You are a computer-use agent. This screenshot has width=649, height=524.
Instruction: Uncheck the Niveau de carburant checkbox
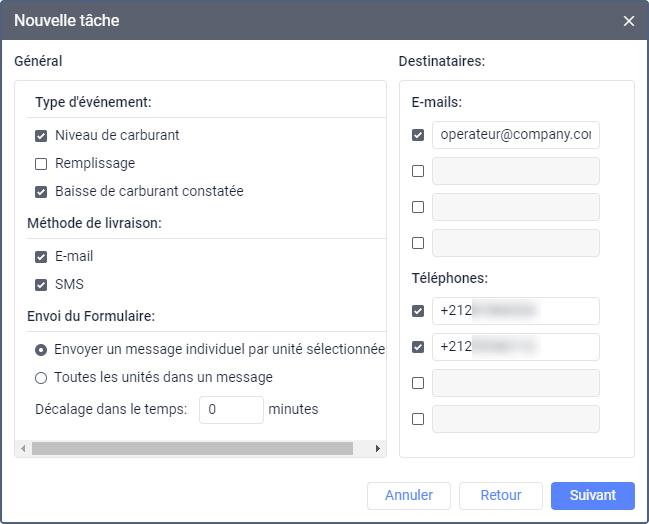point(41,135)
